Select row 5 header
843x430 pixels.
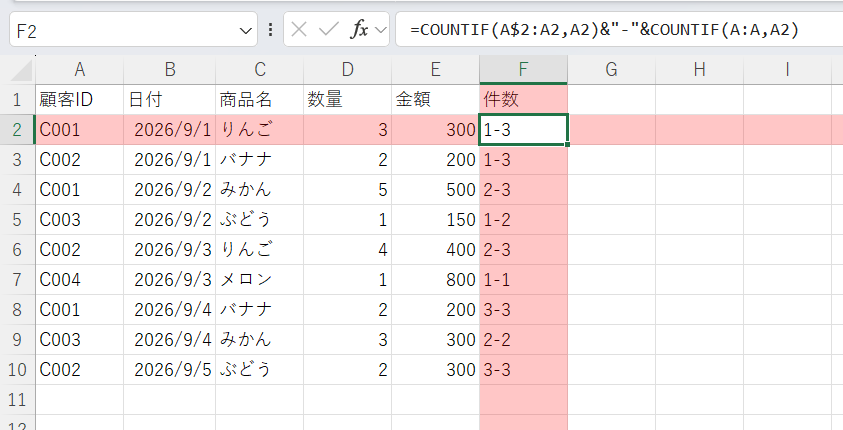(17, 219)
